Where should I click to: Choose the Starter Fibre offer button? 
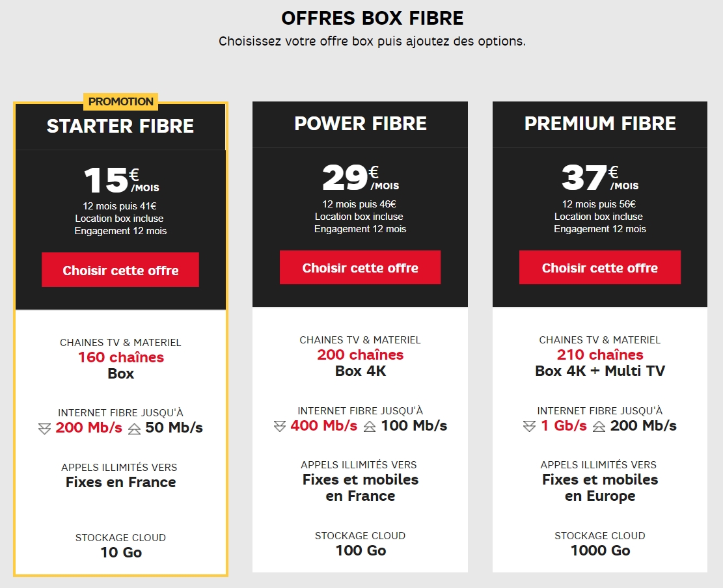(x=120, y=269)
